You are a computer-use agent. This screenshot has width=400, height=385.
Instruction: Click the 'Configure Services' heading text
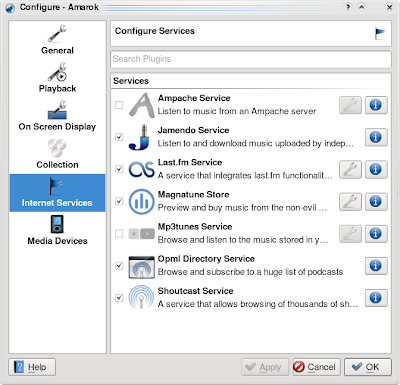click(x=155, y=31)
